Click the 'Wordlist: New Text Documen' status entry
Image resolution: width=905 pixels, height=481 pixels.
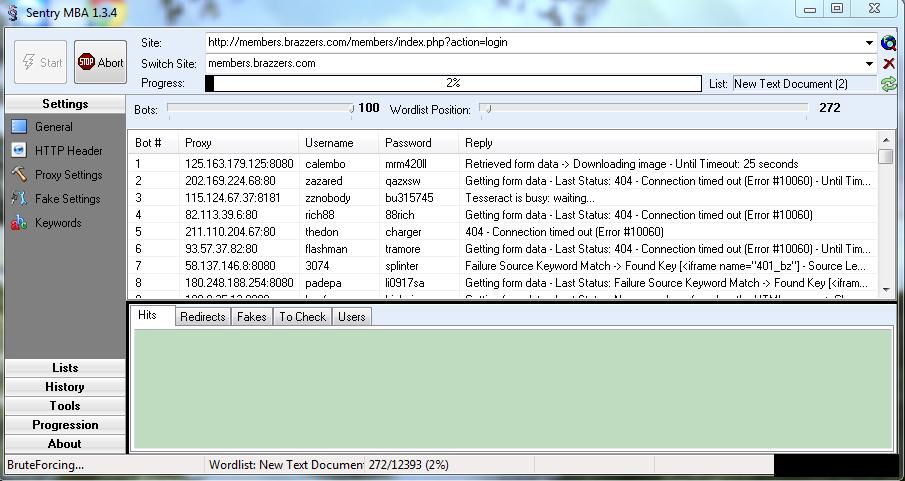286,465
